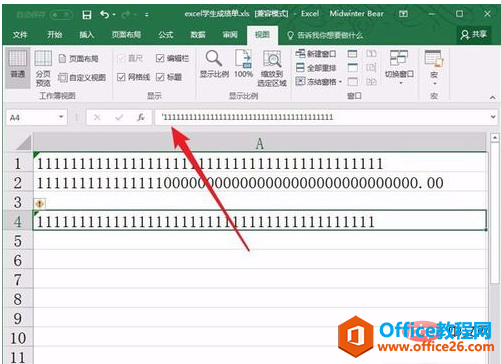501x364 pixels.
Task: Expand the Name Box dropdown arrow
Action: (x=61, y=117)
